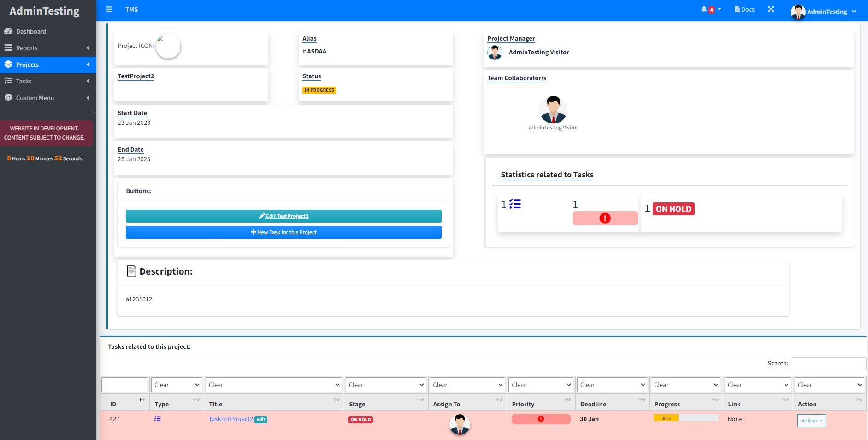Click the Docs file icon in header
Image resolution: width=868 pixels, height=440 pixels.
pyautogui.click(x=737, y=9)
